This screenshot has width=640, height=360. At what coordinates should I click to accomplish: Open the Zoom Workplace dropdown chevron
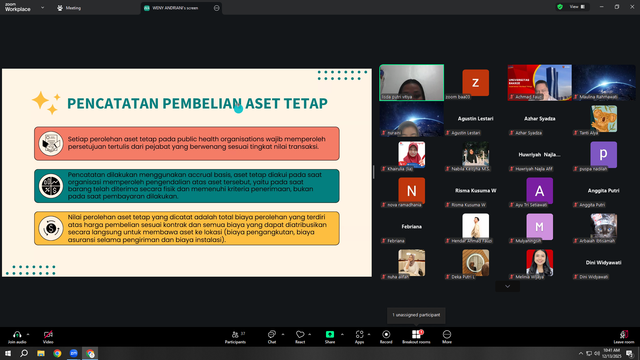[42, 7]
